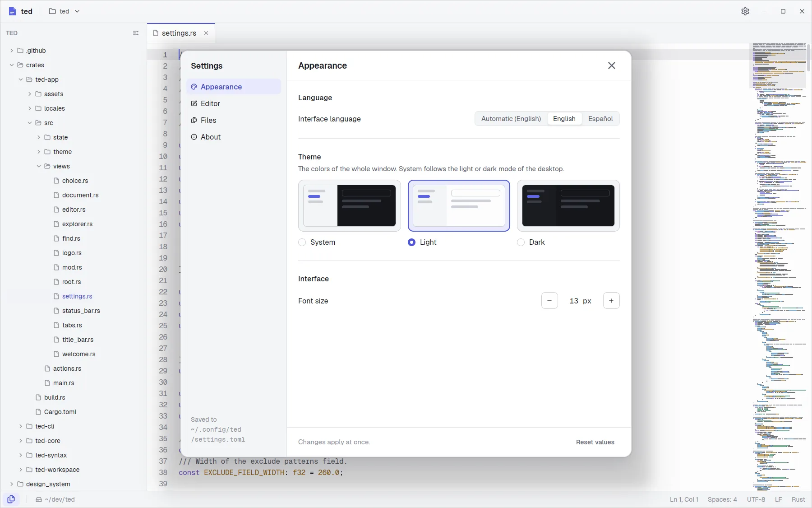This screenshot has width=812, height=508.
Task: Open Appearance settings section
Action: pos(234,87)
